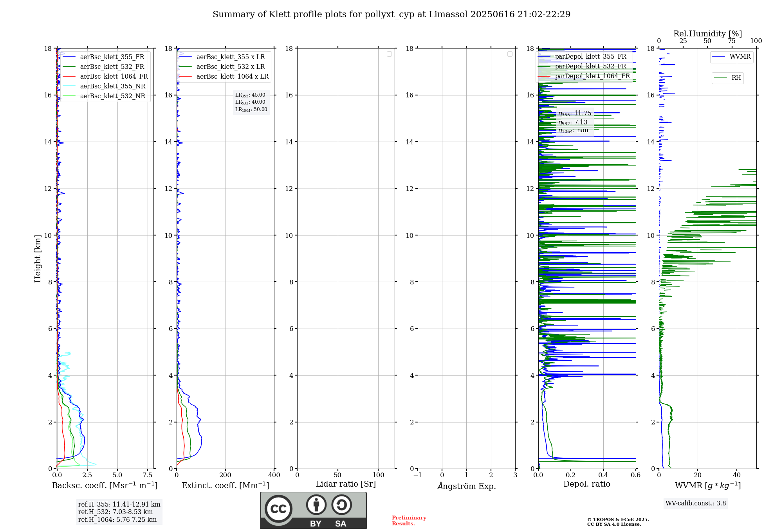Click legend entry aerBsc_klett_355 x LR

pyautogui.click(x=222, y=57)
